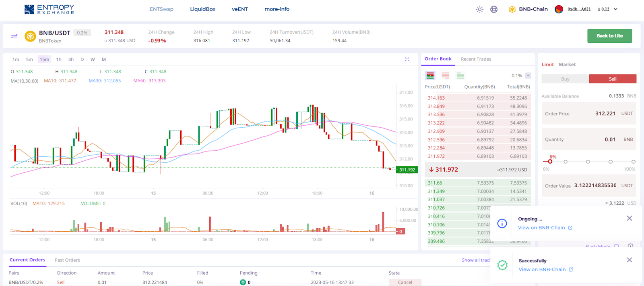The image size is (644, 286).
Task: Open the BNBToken link
Action: 50,41
